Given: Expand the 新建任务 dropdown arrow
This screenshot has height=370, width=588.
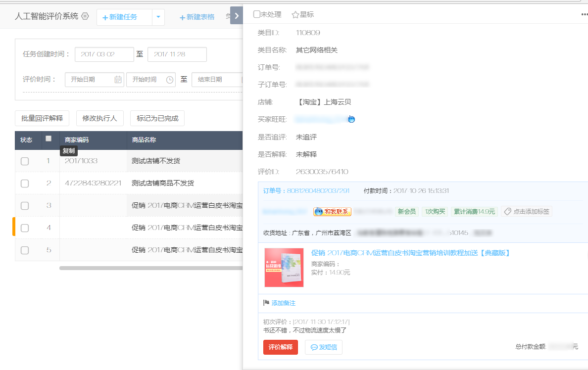Looking at the screenshot, I should [x=158, y=17].
